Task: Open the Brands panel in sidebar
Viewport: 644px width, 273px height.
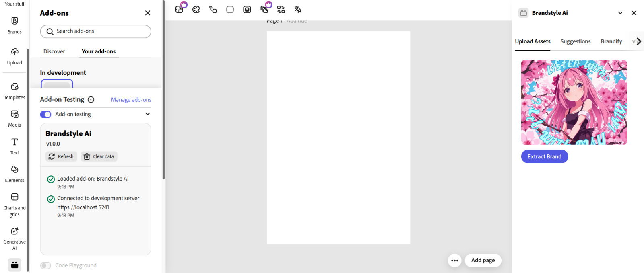Action: [14, 25]
